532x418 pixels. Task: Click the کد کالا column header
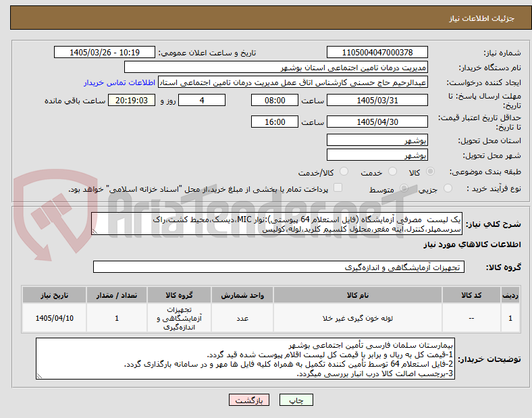(x=471, y=295)
